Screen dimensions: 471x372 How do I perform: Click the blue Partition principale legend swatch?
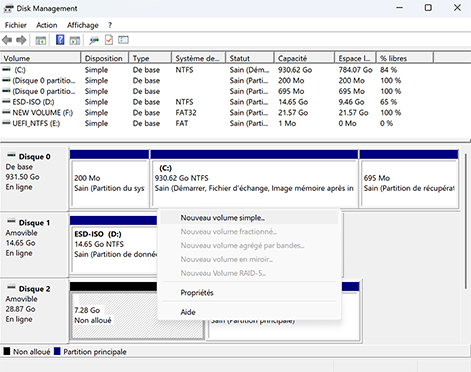pyautogui.click(x=57, y=351)
